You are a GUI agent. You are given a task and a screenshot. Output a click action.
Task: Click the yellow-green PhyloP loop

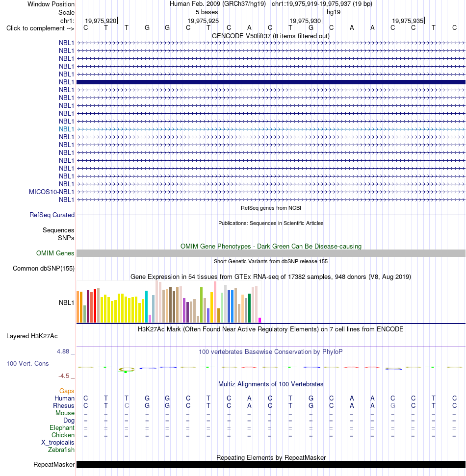[x=127, y=370]
